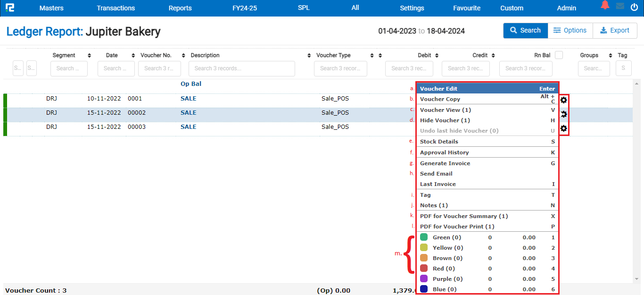Click the Description search input field
Viewport: 644px width, 295px height.
tap(241, 68)
